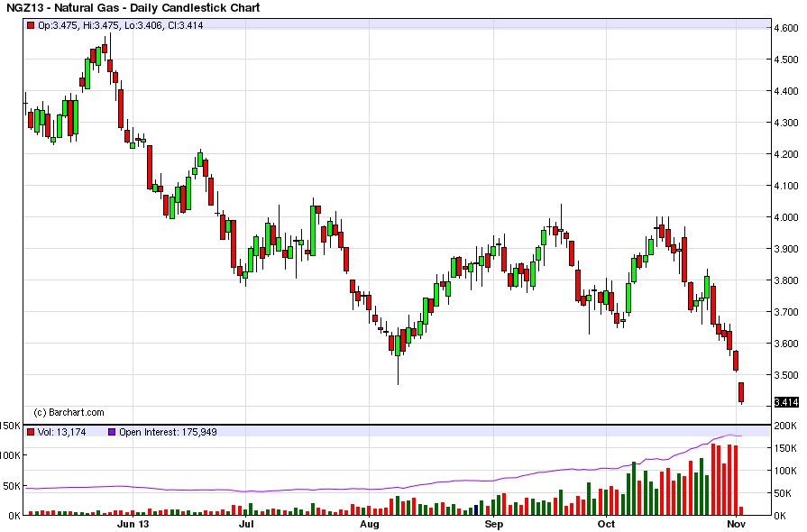Click the 50K right open interest axis label
The height and width of the screenshot is (532, 807).
pyautogui.click(x=784, y=493)
